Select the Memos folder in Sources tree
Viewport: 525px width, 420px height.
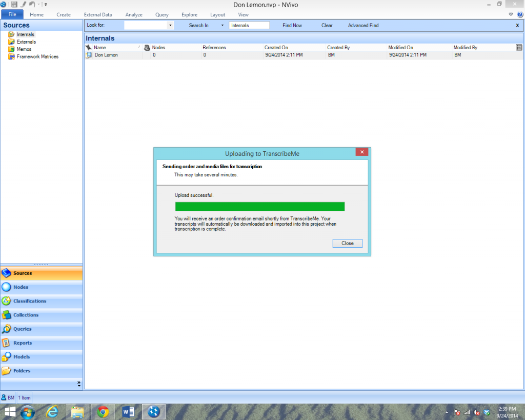24,49
